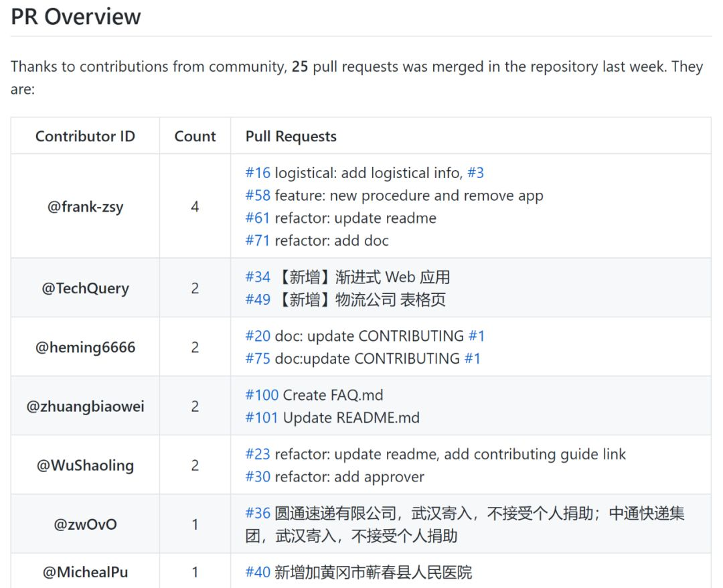Open pull request #23 link
723x588 pixels.
(x=258, y=454)
